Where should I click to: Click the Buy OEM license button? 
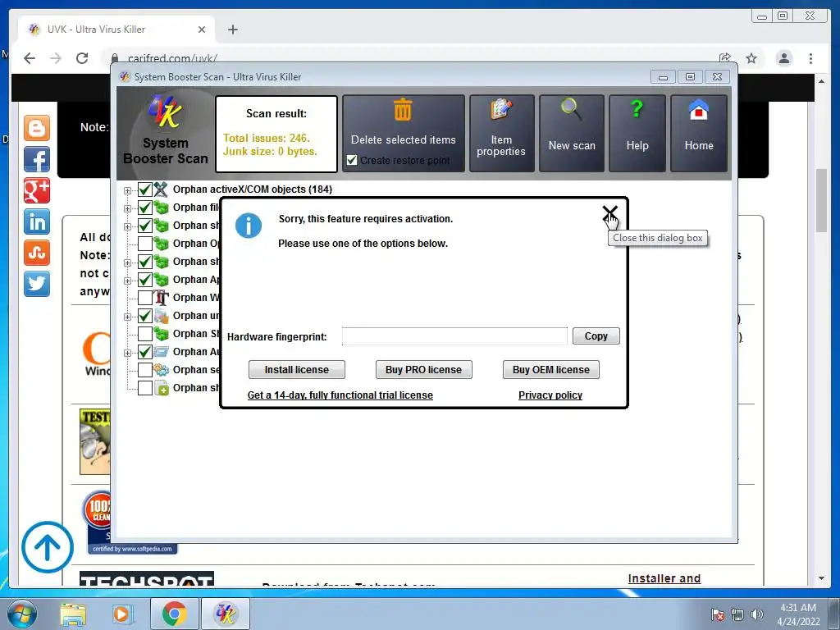550,370
